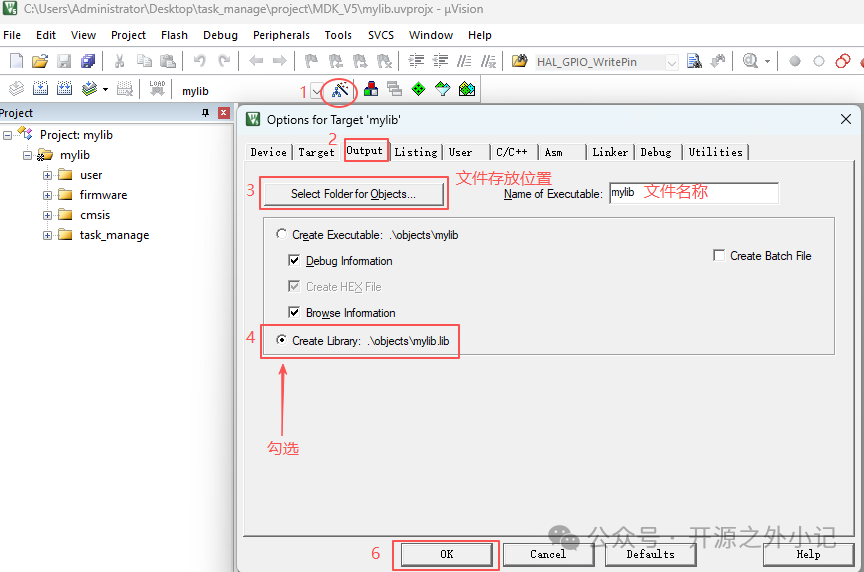This screenshot has width=864, height=572.
Task: Toggle Create HEX File checkbox
Action: tap(294, 286)
